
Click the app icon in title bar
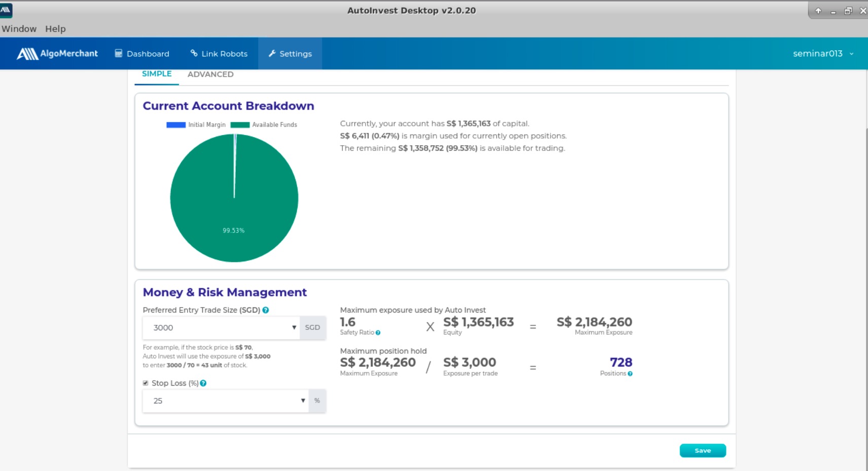tap(6, 10)
